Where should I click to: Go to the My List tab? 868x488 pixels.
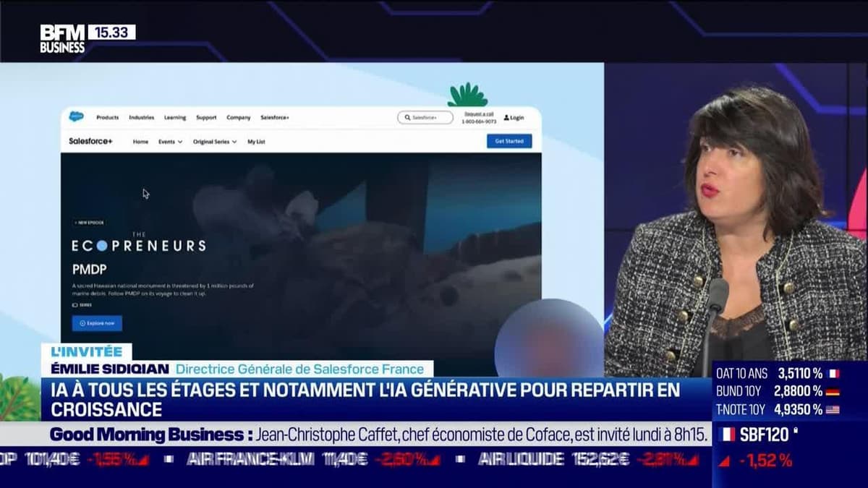point(256,142)
